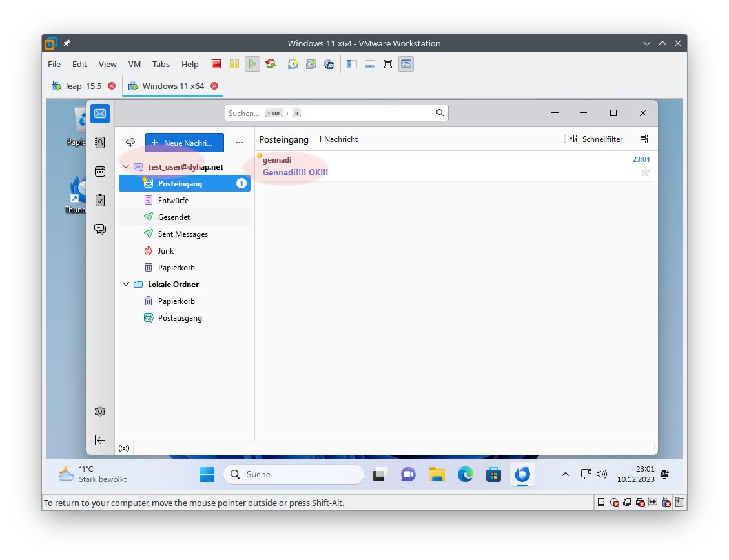Click the Neue Nachricht button
Viewport: 729px width, 560px height.
184,143
